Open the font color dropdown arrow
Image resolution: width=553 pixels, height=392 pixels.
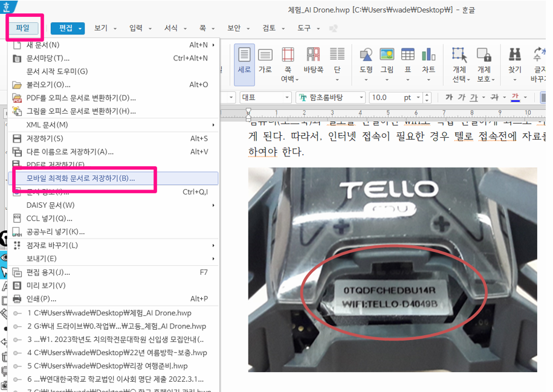coord(525,97)
